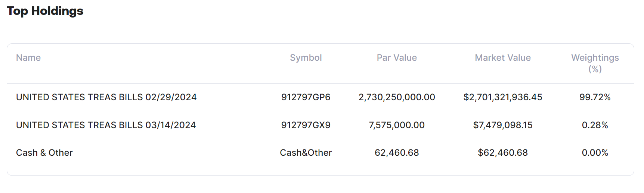Image resolution: width=644 pixels, height=193 pixels.
Task: Select the Cash & Other holding name
Action: click(x=44, y=153)
